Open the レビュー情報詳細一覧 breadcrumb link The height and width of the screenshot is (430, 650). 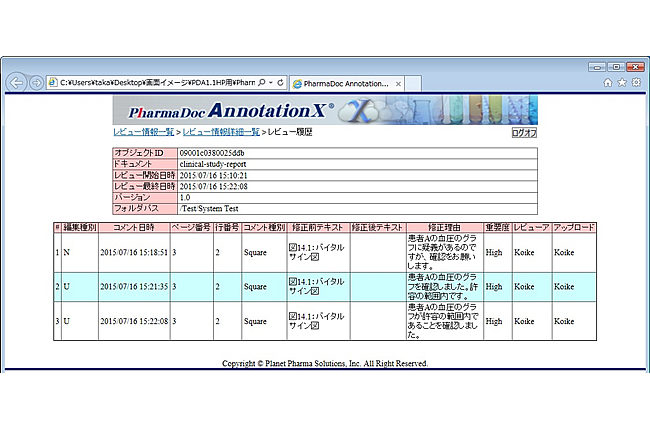click(221, 132)
